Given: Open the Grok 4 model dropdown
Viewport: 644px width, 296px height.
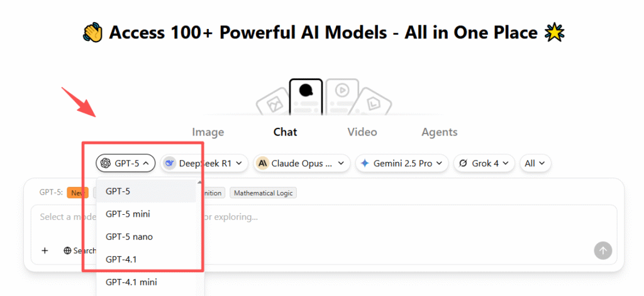Looking at the screenshot, I should [484, 163].
